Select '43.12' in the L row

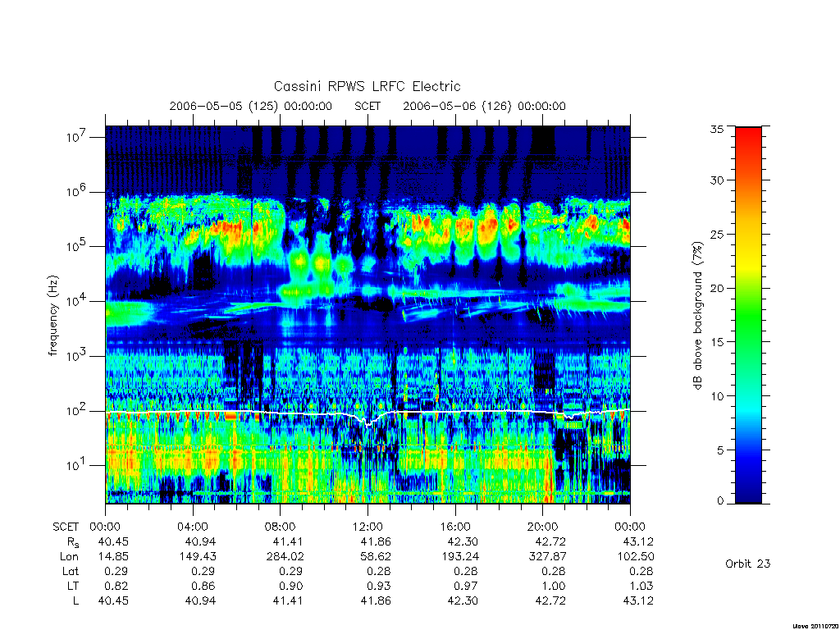(x=638, y=600)
